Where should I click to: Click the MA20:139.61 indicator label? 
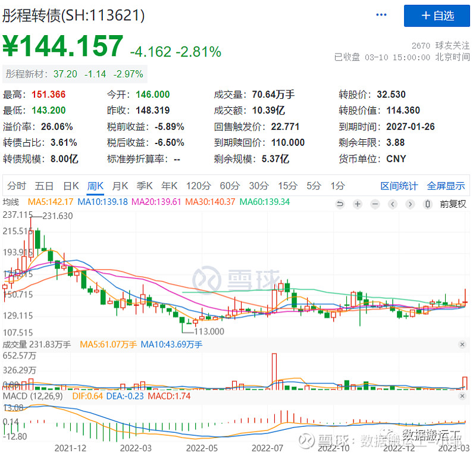tap(156, 202)
